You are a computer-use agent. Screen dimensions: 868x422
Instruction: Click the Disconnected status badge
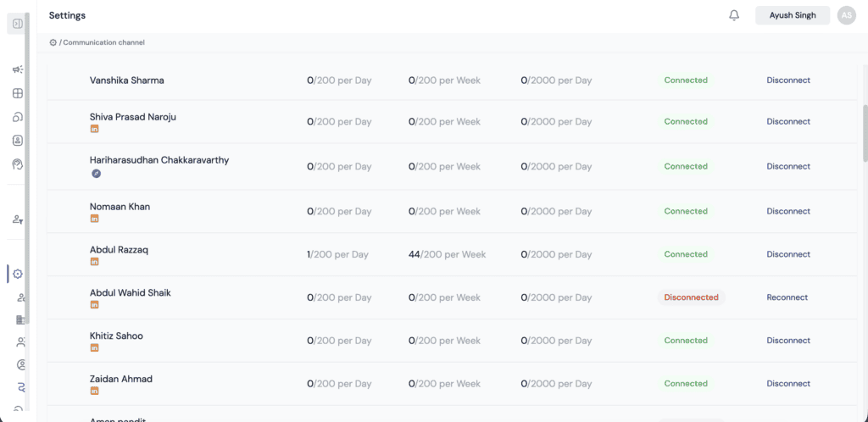point(691,297)
